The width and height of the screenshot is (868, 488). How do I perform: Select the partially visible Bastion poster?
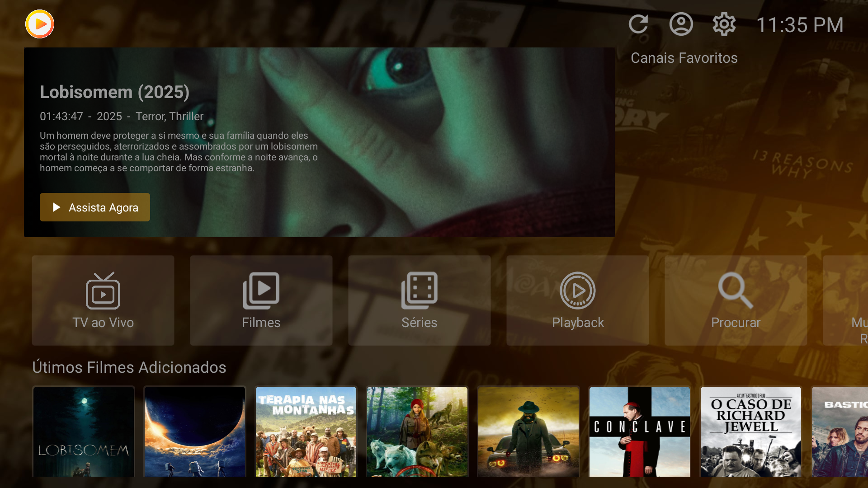[840, 432]
